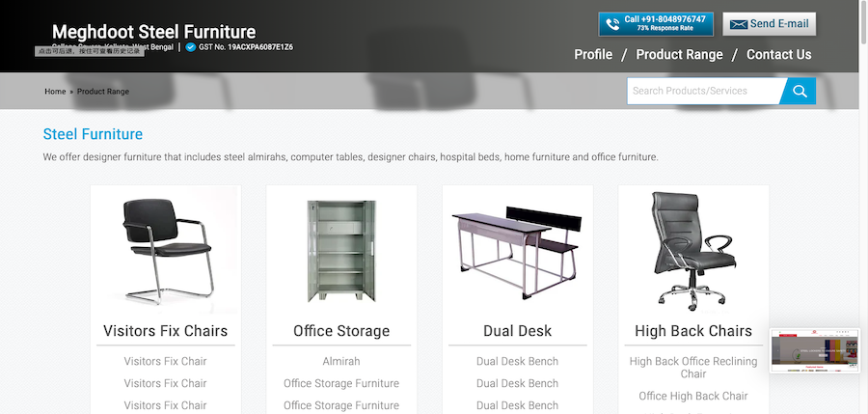The height and width of the screenshot is (414, 868).
Task: Click in the Search Products/Services field
Action: [705, 91]
